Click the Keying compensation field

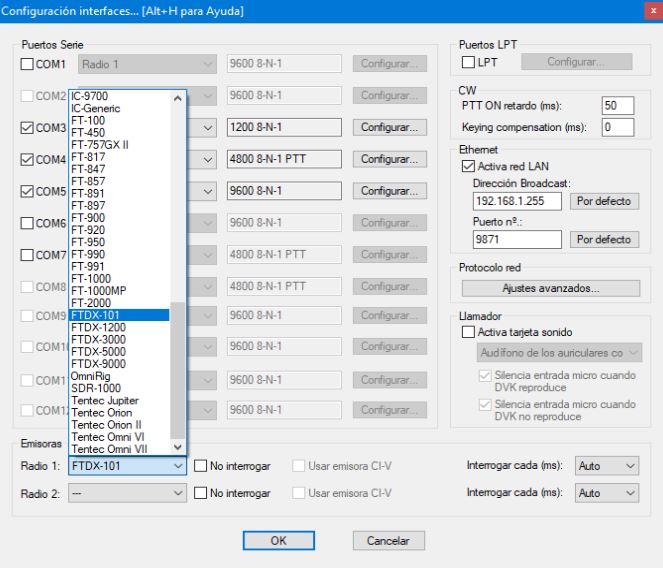pyautogui.click(x=618, y=127)
